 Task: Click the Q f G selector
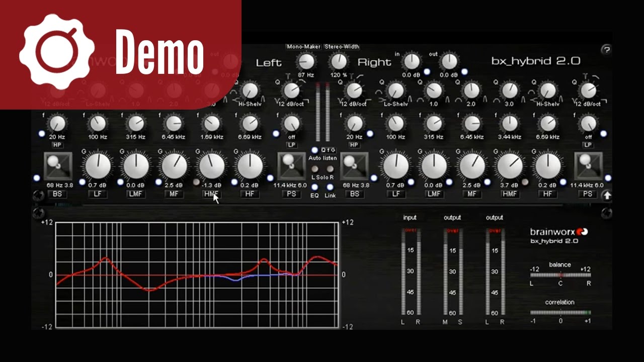pos(330,150)
